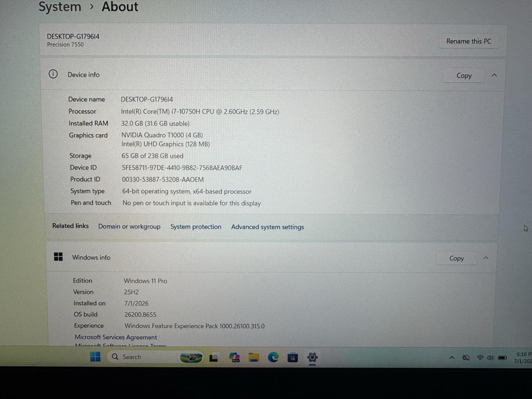Image resolution: width=532 pixels, height=399 pixels.
Task: Open Microsoft Store from taskbar
Action: point(293,358)
